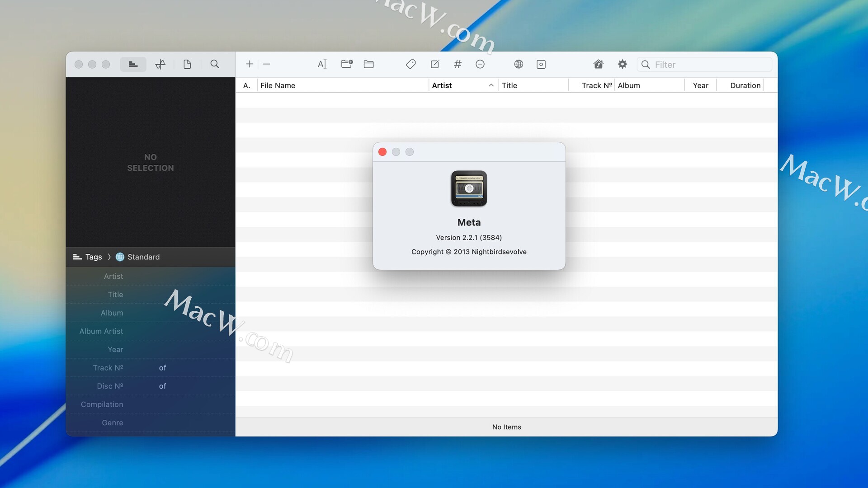
Task: Click the home icon in toolbar
Action: pos(599,64)
